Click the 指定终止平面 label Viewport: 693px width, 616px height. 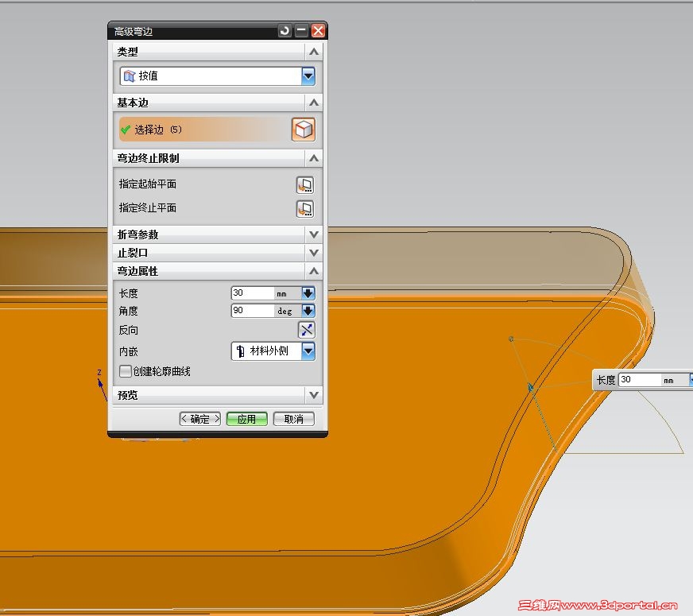(148, 208)
